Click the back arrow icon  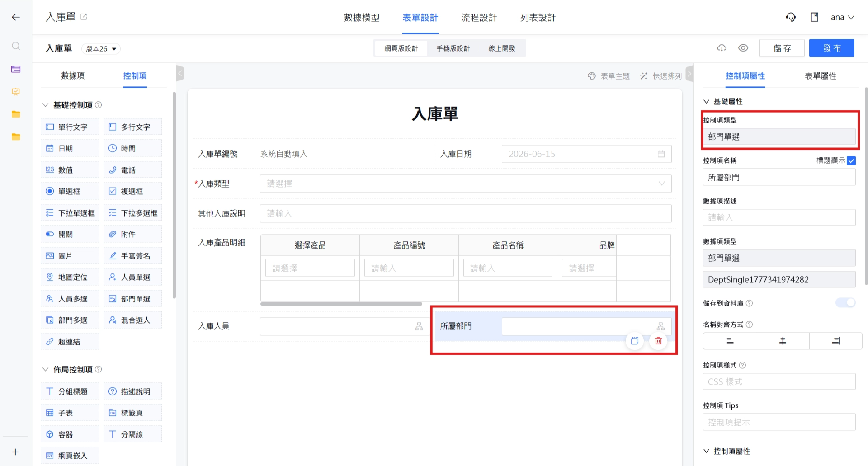pos(16,17)
